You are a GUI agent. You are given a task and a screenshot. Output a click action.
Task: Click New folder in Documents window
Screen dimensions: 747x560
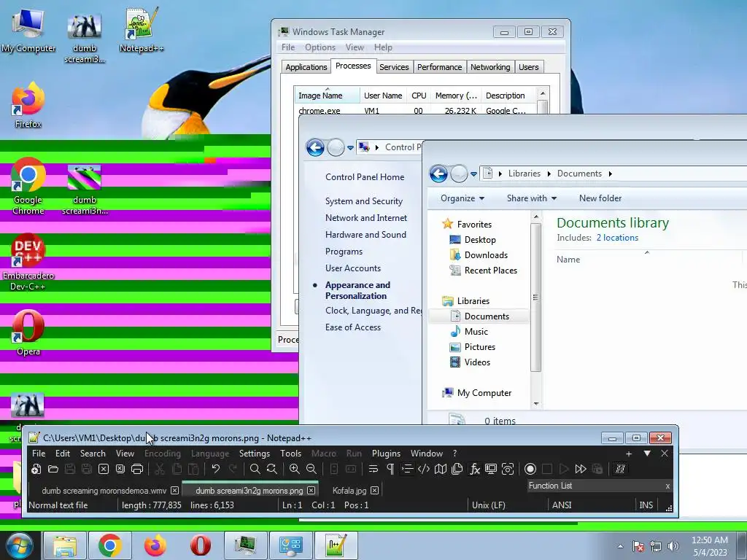coord(600,198)
